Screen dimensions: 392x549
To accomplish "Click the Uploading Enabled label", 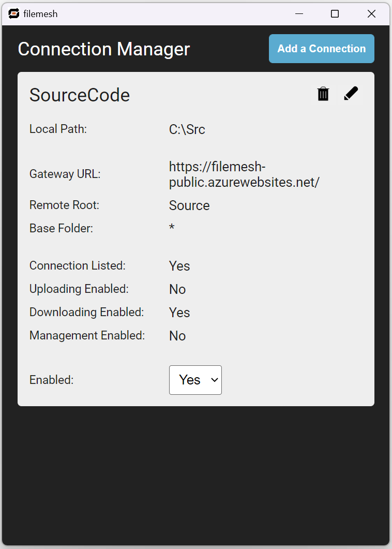I will click(x=79, y=289).
